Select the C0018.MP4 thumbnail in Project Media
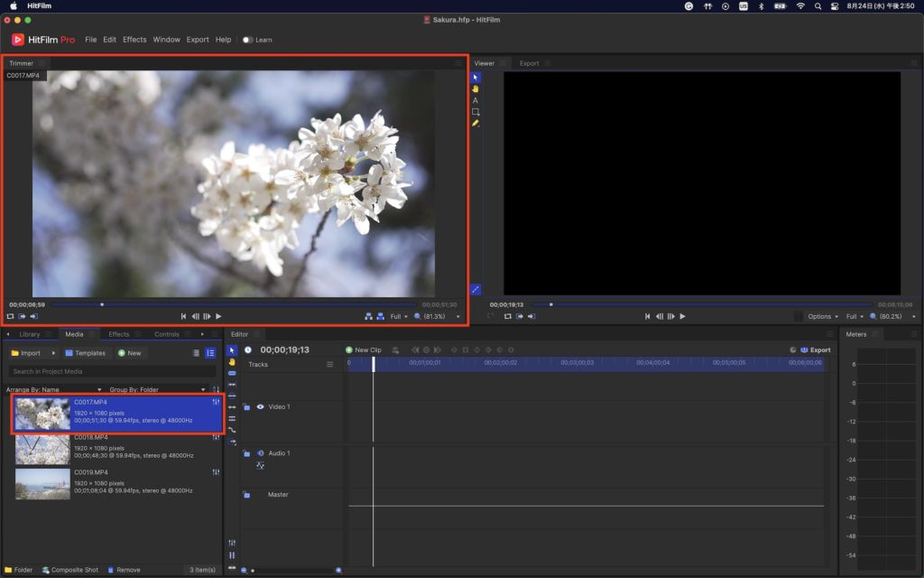The height and width of the screenshot is (578, 924). coord(42,449)
